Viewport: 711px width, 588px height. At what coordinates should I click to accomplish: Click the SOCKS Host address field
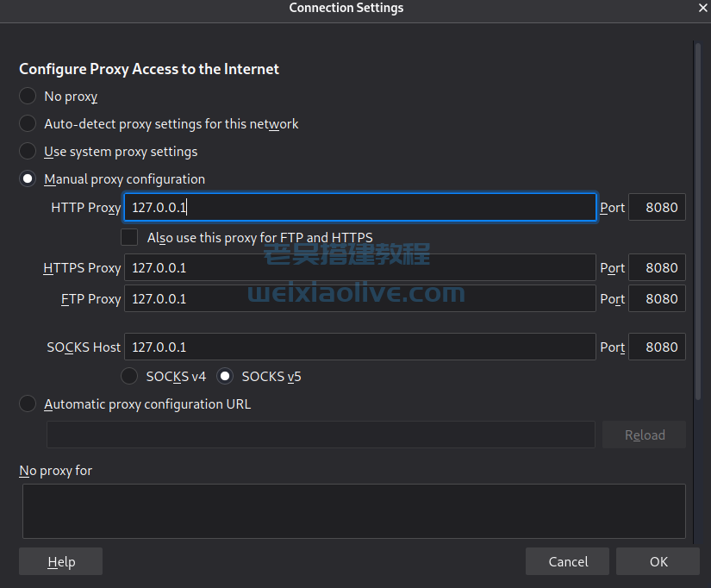[360, 347]
